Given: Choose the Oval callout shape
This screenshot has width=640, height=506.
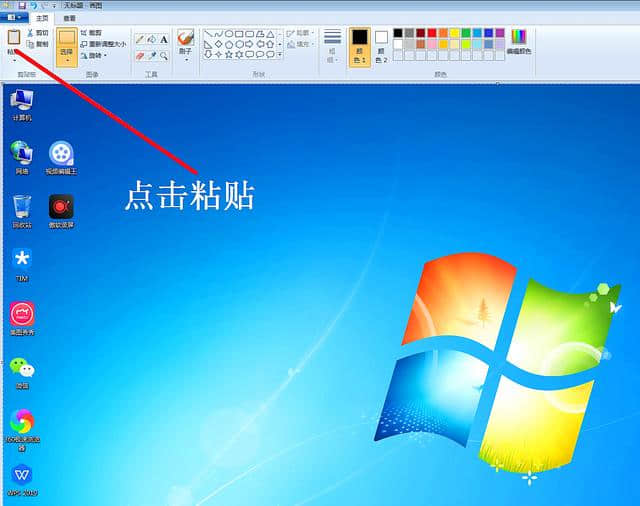Looking at the screenshot, I should [x=260, y=54].
